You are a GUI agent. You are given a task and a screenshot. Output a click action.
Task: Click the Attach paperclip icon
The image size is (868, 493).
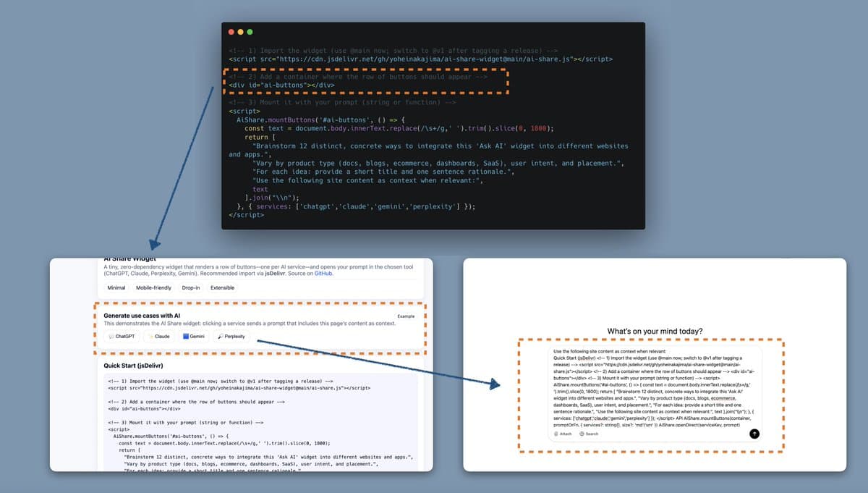[x=557, y=434]
